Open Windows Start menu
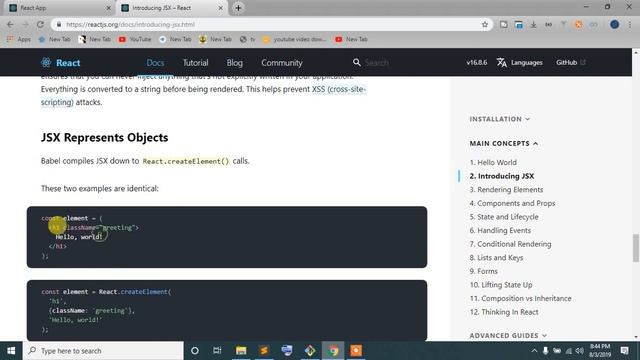The image size is (640, 360). [11, 351]
